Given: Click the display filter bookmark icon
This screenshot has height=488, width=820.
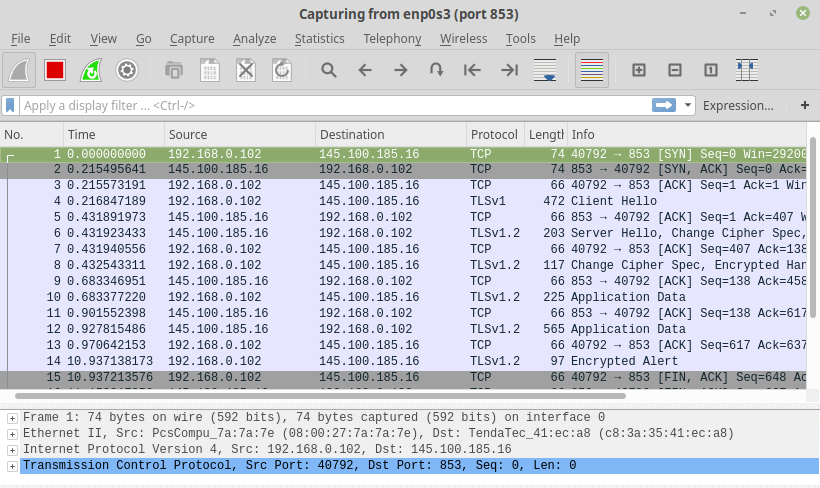Looking at the screenshot, I should (11, 105).
